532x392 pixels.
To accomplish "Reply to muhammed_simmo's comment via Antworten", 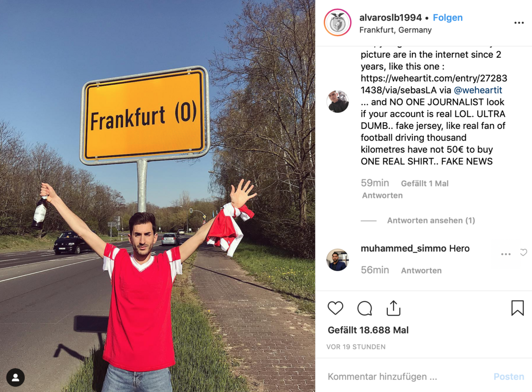I will tap(421, 270).
